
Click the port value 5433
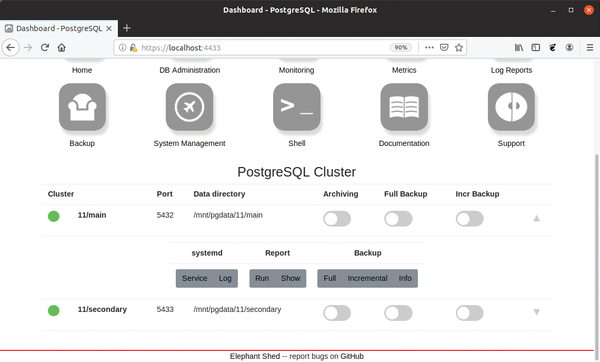coord(165,309)
